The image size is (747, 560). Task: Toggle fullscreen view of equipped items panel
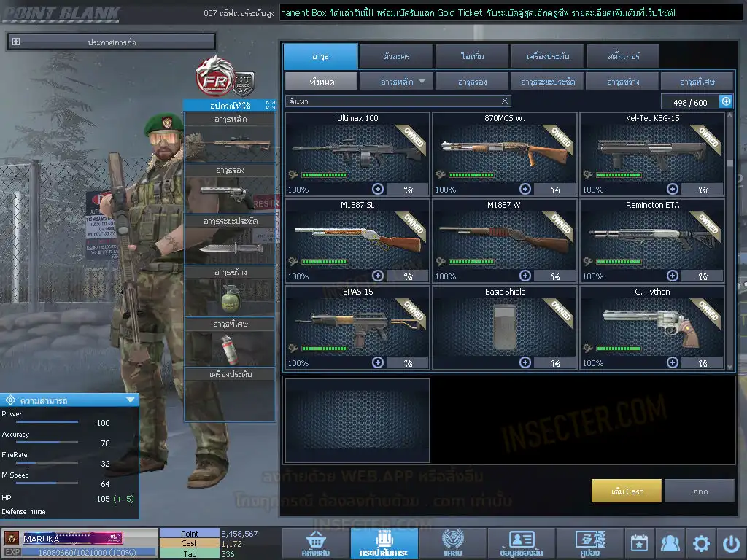tap(270, 106)
